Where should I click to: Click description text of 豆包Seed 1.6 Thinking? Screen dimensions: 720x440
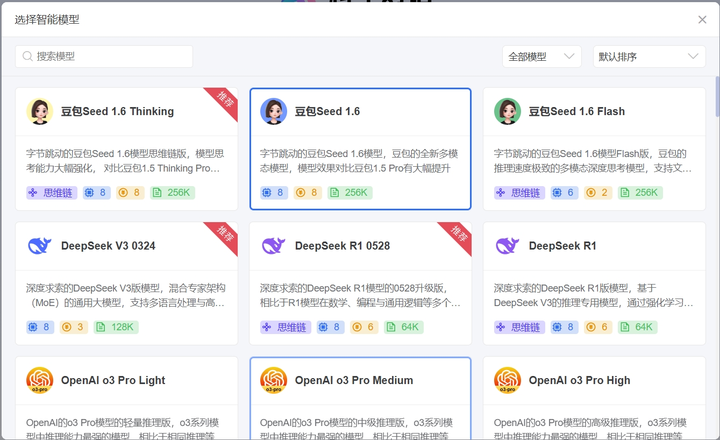pos(125,161)
